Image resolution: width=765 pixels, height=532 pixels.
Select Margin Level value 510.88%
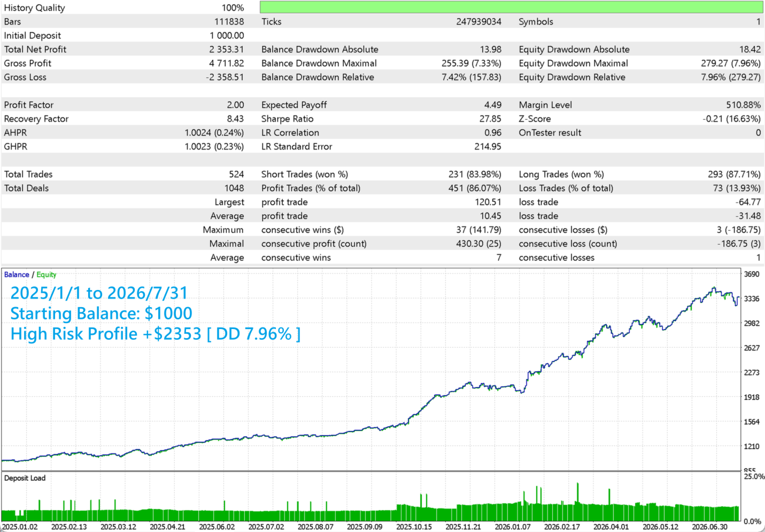[x=743, y=105]
